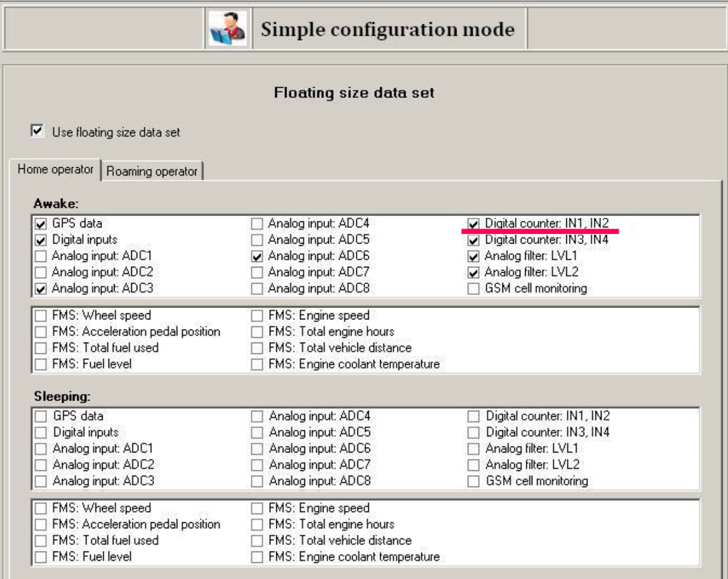Disable GPS data in Awake section
728x579 pixels.
(x=41, y=224)
